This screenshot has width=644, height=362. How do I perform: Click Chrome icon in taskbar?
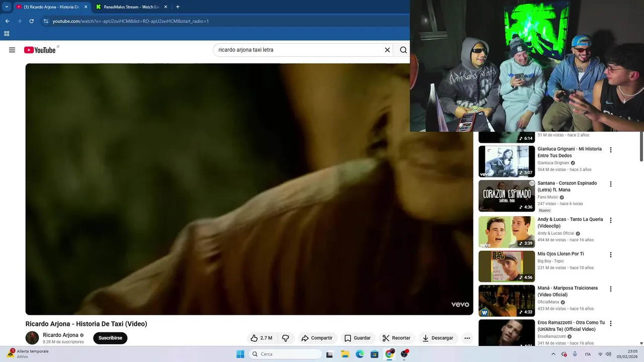pyautogui.click(x=389, y=354)
